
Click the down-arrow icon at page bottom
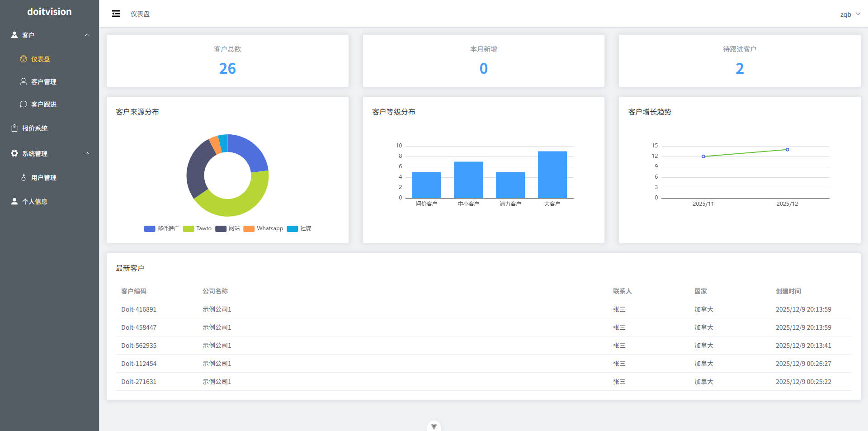tap(434, 426)
